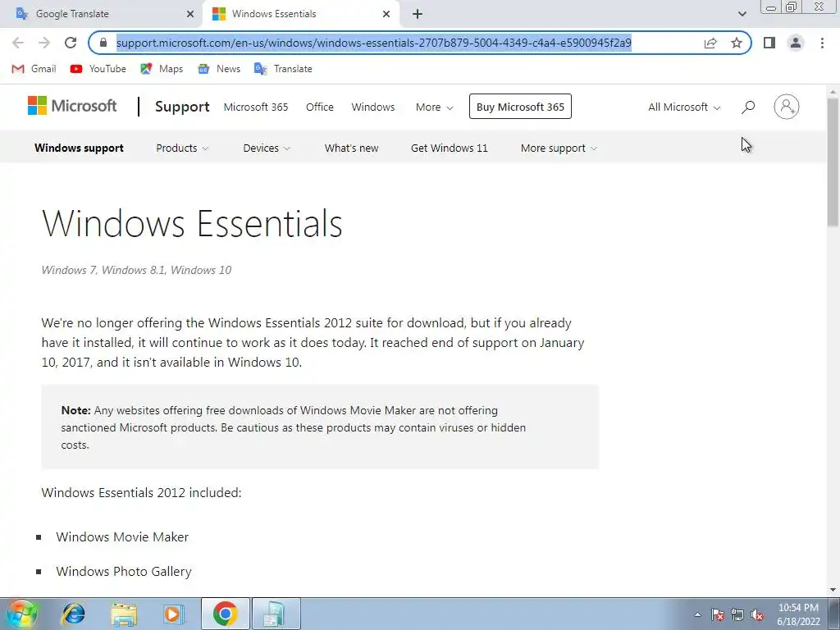840x630 pixels.
Task: Click the "Windows Photo Gallery" list item
Action: pos(124,572)
